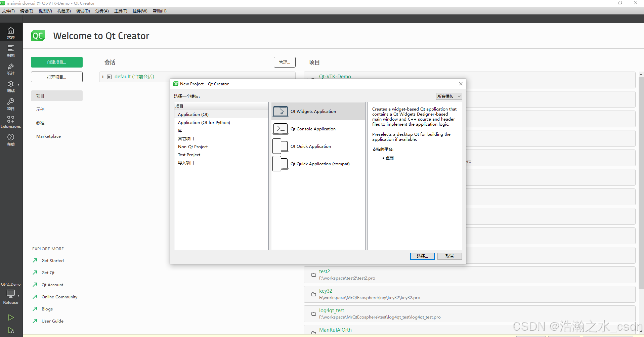Click folder icon of test2 project
This screenshot has width=644, height=337.
313,275
